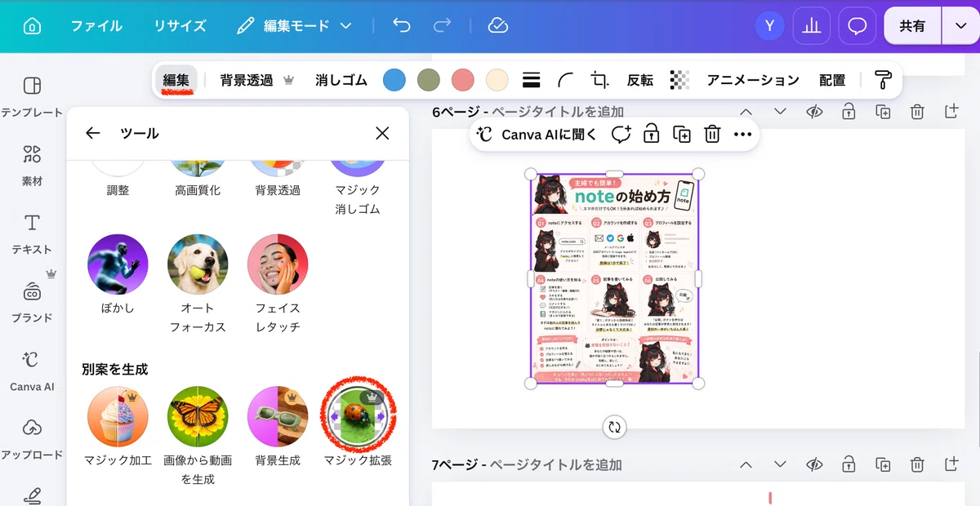Hide page 7 with eye icon
The image size is (980, 506).
(x=814, y=464)
